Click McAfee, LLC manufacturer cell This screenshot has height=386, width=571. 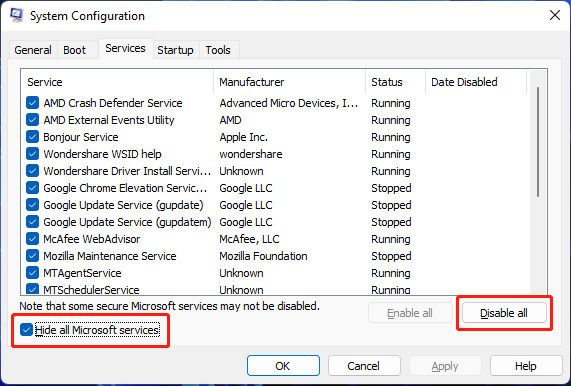coord(249,239)
